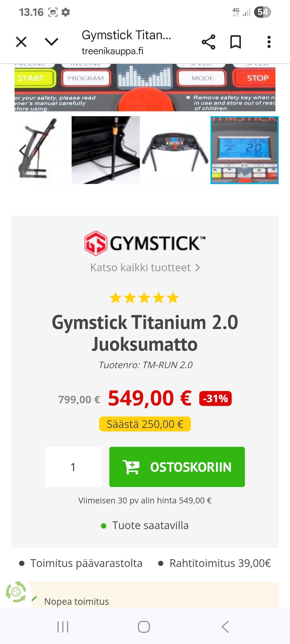Tap the Android back navigation arrow
Image resolution: width=290 pixels, height=644 pixels.
pos(225,627)
